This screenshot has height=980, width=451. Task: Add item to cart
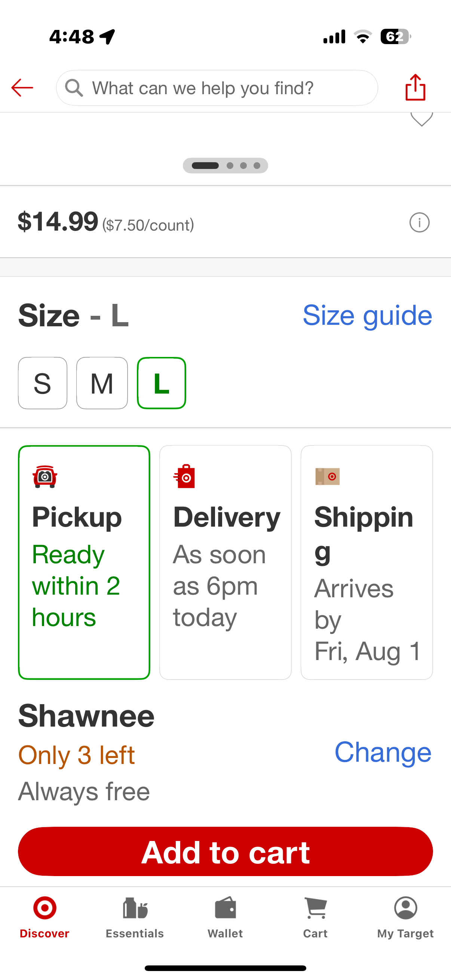point(225,851)
